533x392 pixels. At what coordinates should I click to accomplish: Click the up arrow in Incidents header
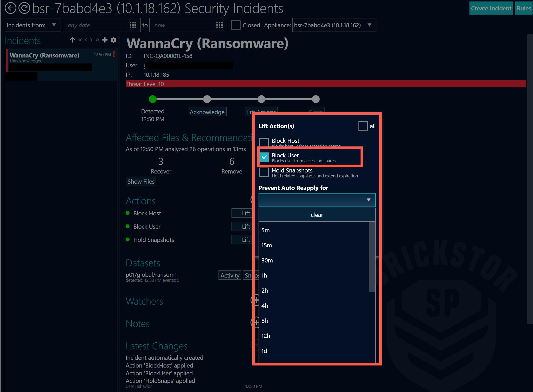[x=72, y=40]
